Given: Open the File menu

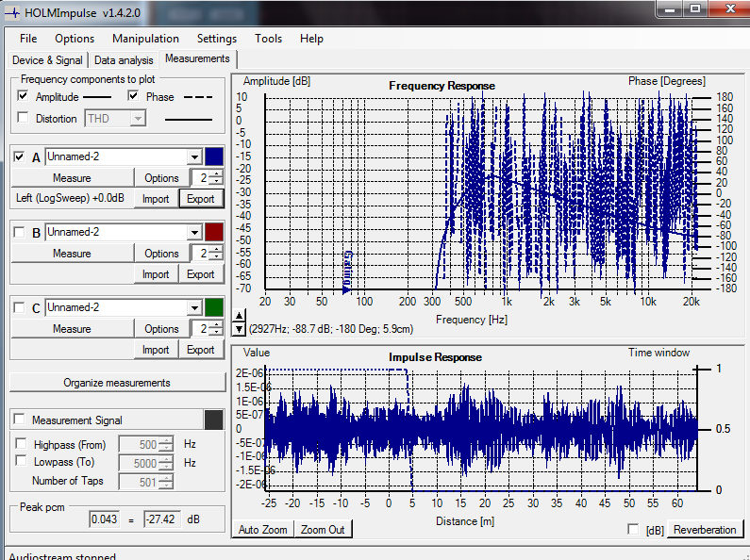Looking at the screenshot, I should [28, 39].
